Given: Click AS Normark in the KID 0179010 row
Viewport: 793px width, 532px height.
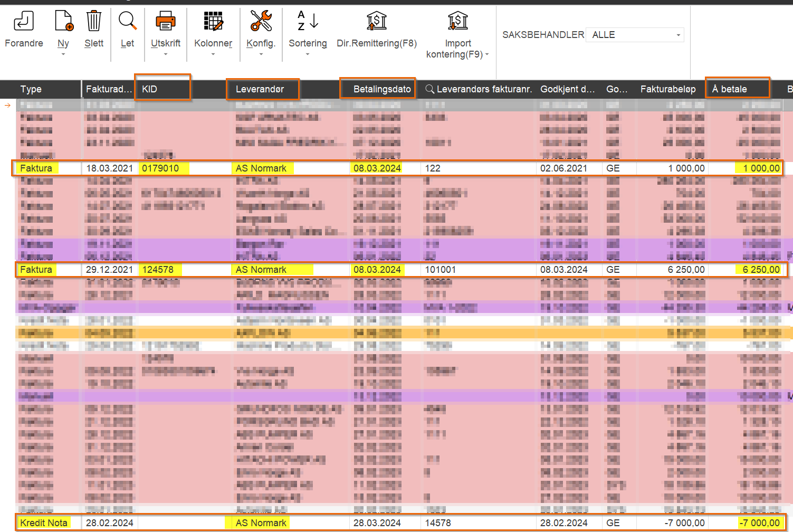Looking at the screenshot, I should pyautogui.click(x=261, y=168).
